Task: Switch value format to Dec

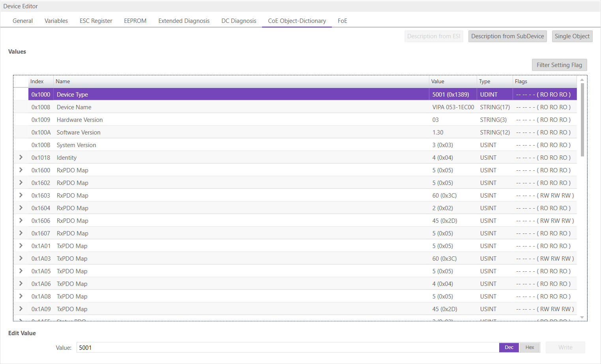Action: (x=509, y=347)
